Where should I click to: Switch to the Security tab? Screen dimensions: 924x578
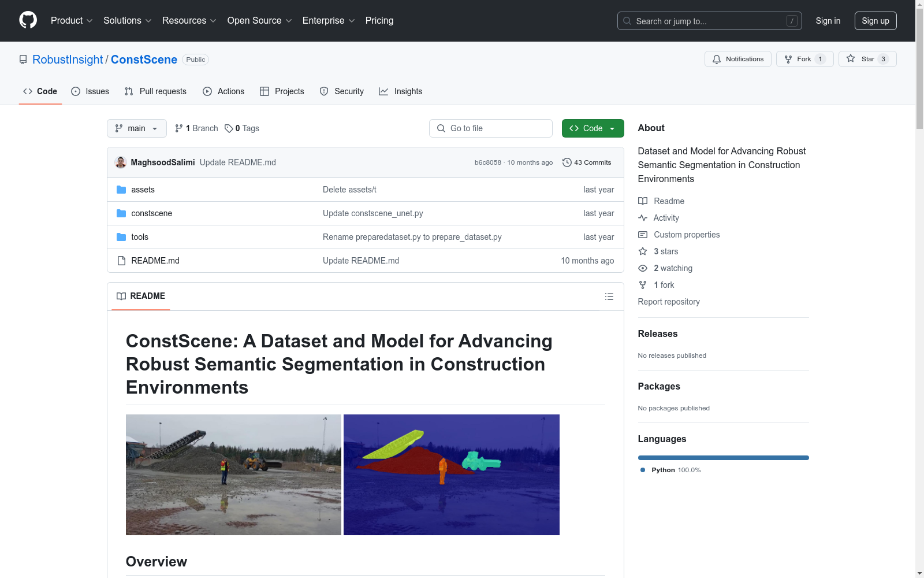tap(342, 91)
